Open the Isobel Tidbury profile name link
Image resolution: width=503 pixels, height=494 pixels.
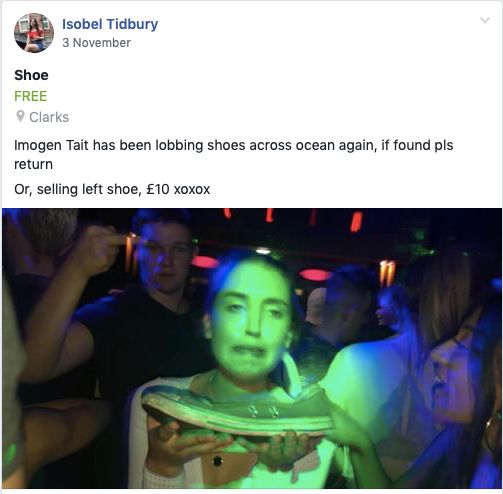click(x=110, y=24)
